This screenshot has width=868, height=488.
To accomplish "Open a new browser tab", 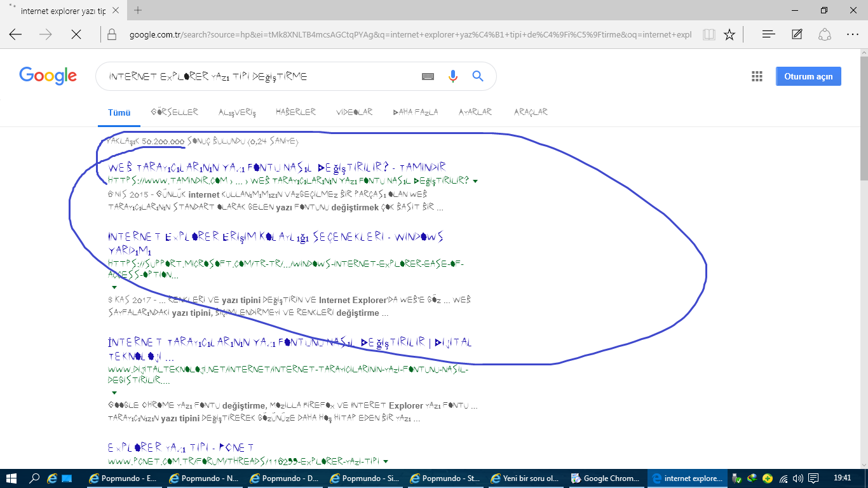I will click(x=138, y=11).
